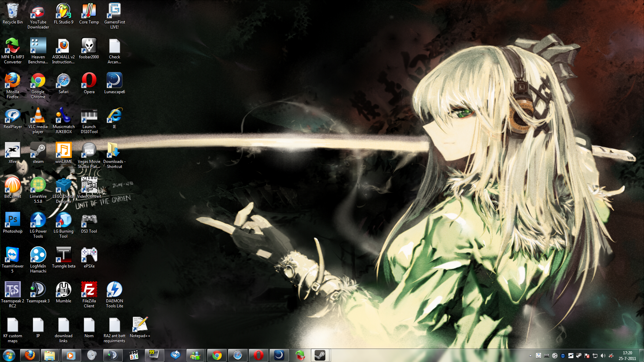The image size is (644, 362).
Task: Select the Launch DS10Tool icon
Action: coord(89,121)
